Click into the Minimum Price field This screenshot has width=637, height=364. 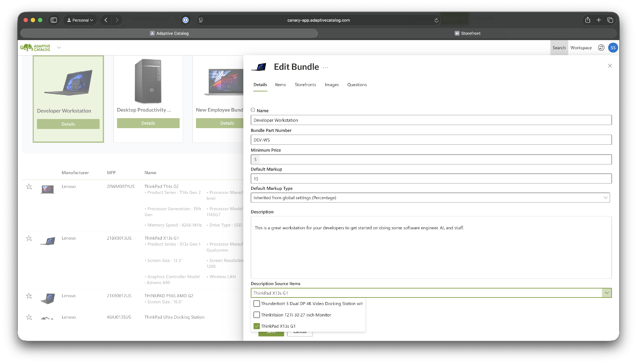coord(435,159)
